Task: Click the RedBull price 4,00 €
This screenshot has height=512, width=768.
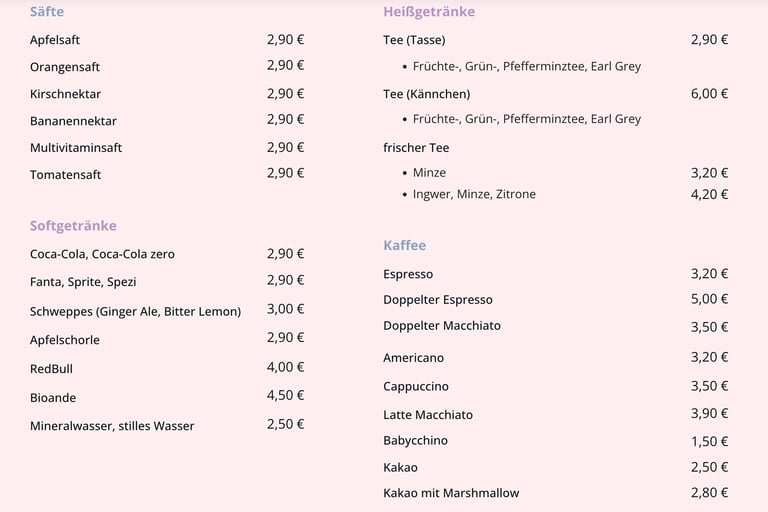Action: tap(285, 367)
